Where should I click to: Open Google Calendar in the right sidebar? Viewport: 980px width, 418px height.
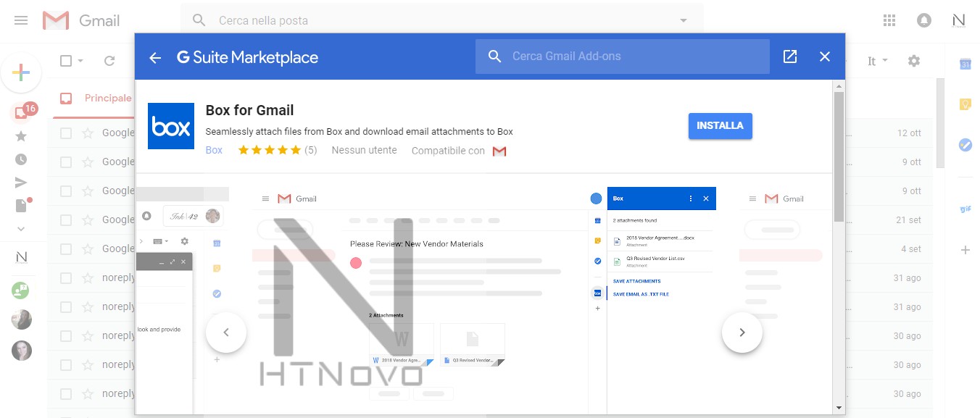pos(964,64)
